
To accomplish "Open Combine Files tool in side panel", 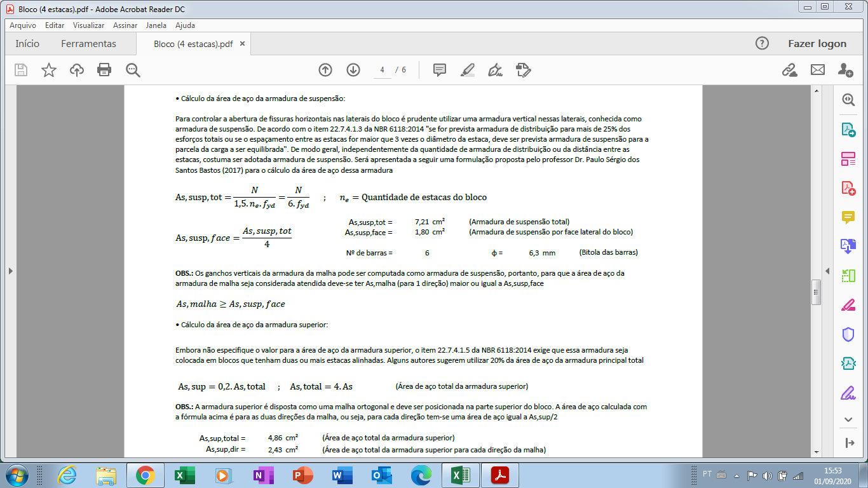I will tap(848, 246).
